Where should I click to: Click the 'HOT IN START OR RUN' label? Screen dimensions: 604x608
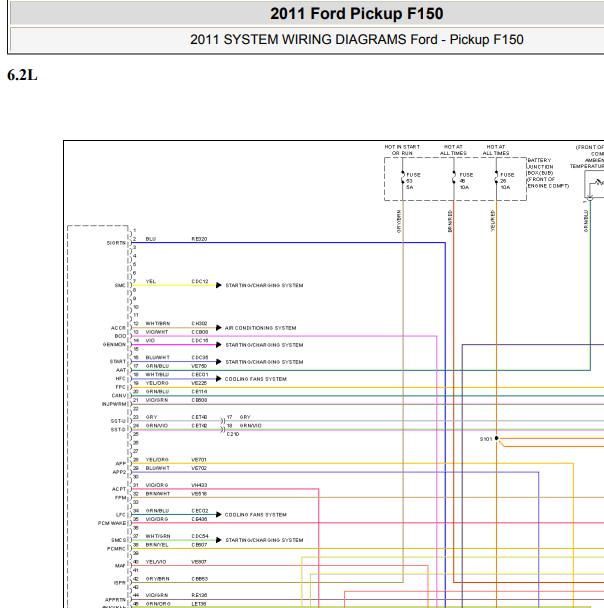(x=402, y=150)
